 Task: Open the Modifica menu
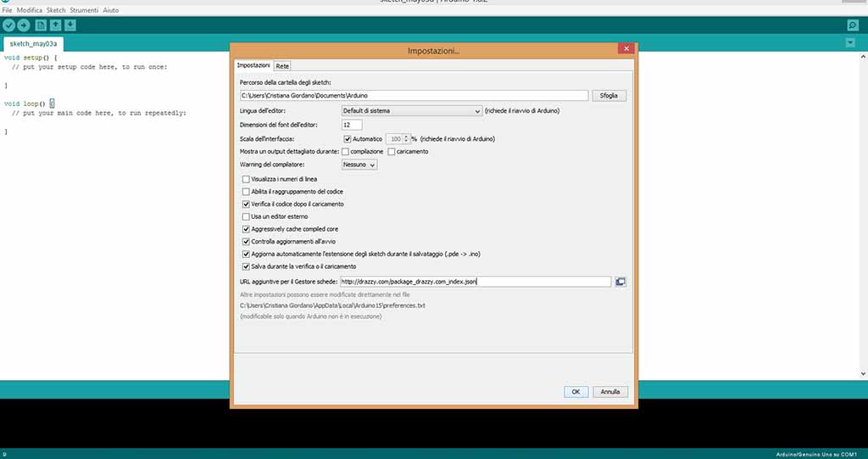pos(30,10)
